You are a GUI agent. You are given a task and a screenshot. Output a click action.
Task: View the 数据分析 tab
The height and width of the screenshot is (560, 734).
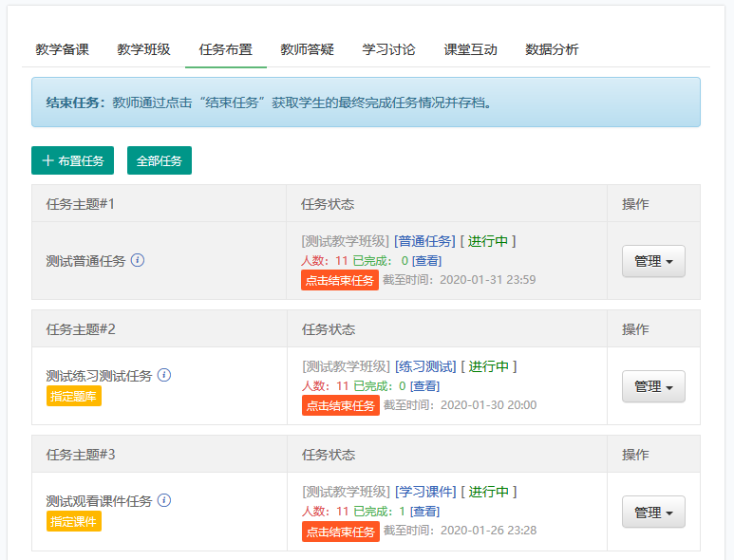pos(553,49)
